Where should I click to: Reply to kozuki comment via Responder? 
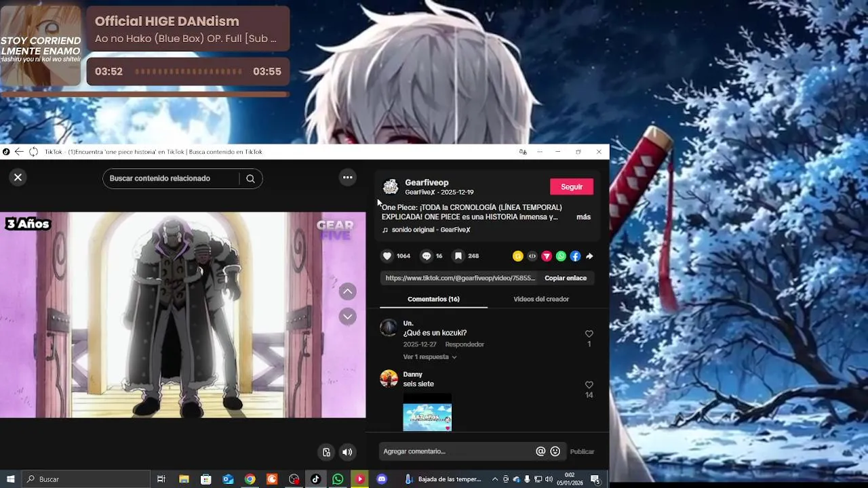tap(465, 344)
